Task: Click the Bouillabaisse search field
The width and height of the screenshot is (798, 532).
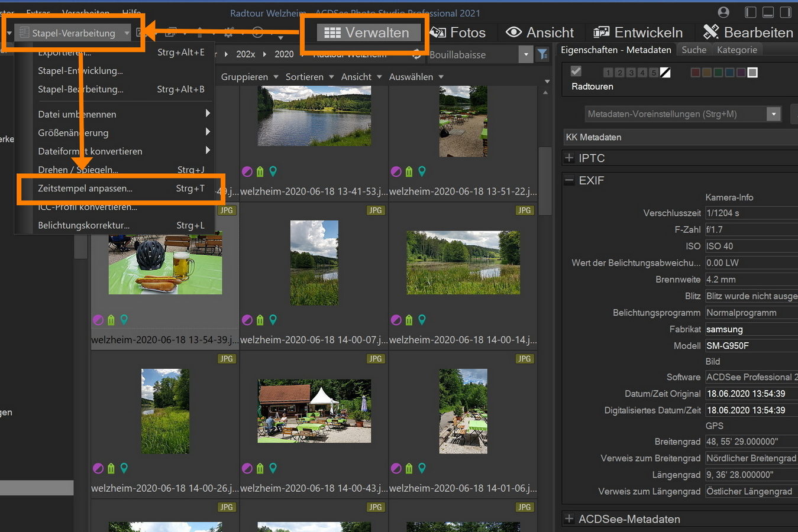Action: tap(471, 55)
